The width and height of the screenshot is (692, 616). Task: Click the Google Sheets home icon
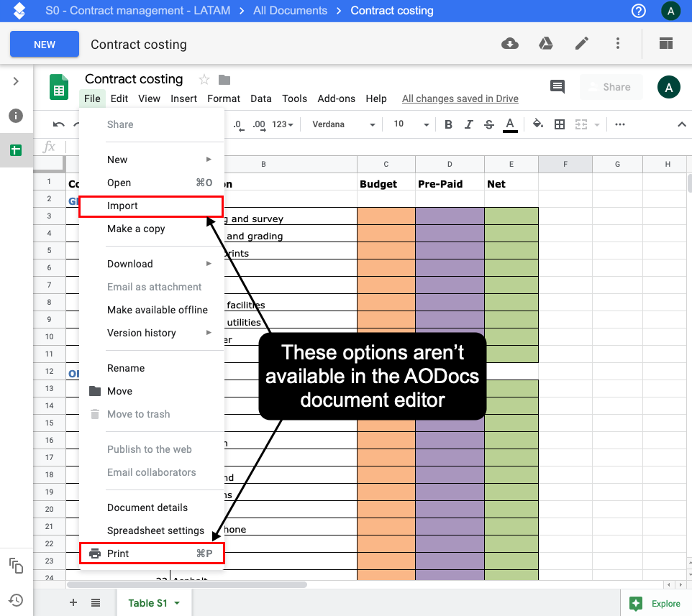[59, 87]
